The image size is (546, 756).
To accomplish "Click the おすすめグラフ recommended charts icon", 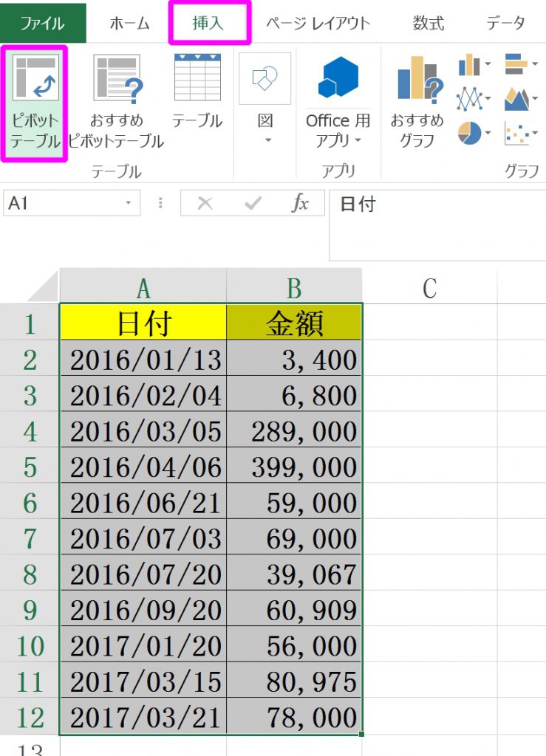I will (x=417, y=102).
